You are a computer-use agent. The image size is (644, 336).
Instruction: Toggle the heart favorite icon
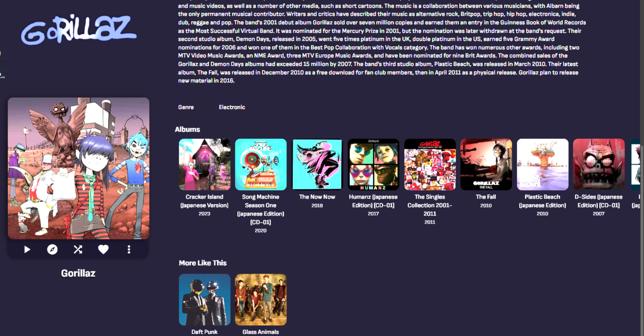pos(103,249)
